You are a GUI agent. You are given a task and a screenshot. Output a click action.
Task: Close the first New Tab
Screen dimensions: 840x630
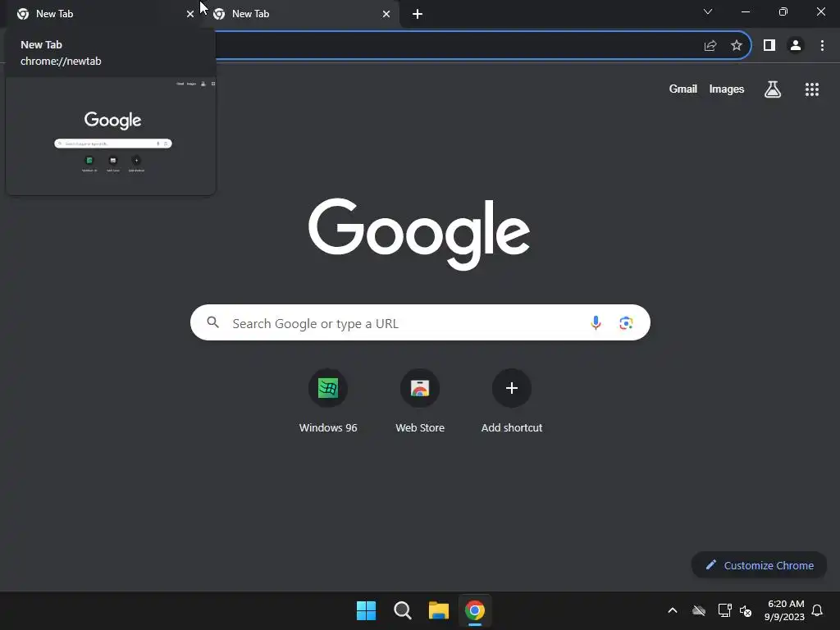190,14
